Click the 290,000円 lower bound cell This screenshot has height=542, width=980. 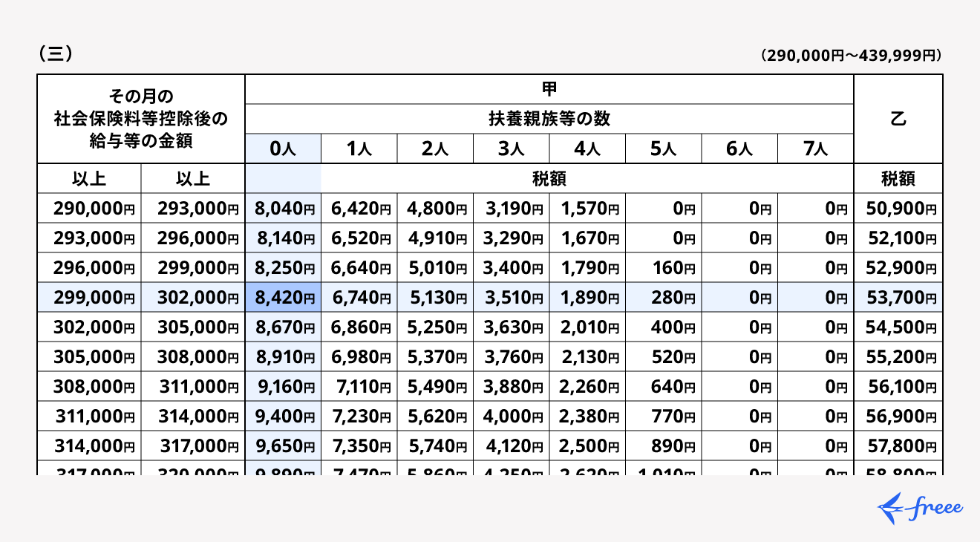(x=89, y=209)
